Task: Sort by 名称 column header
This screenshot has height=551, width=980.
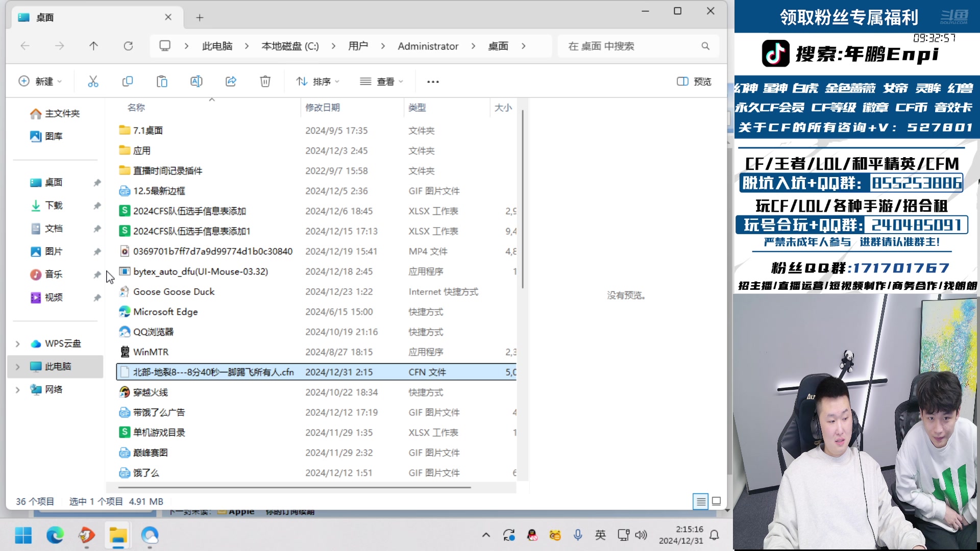Action: (x=136, y=108)
